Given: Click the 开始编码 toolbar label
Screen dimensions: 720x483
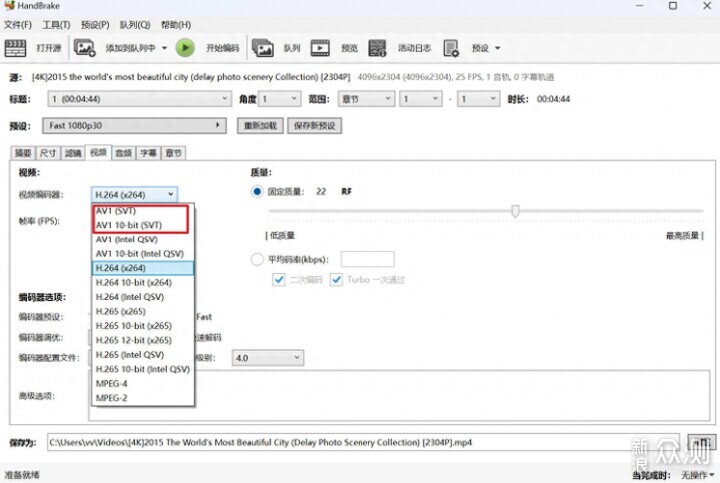Looking at the screenshot, I should coord(223,48).
